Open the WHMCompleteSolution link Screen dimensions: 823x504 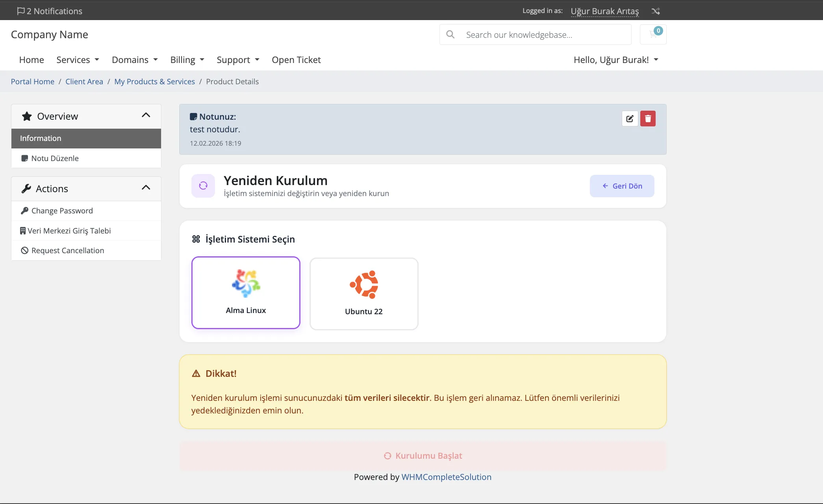[x=446, y=477]
